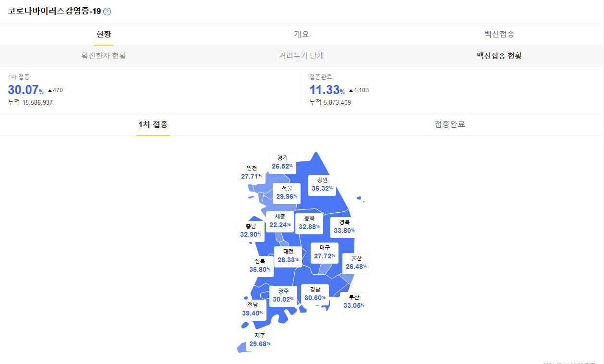Screen dimensions: 604x364
Task: Select the 현황 tab
Action: click(104, 34)
